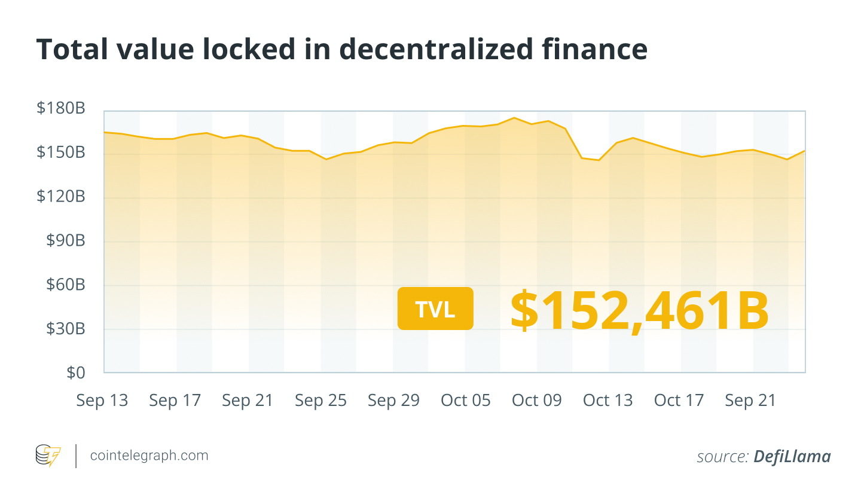Click the Cointelegraph coin logo icon
The image size is (867, 504).
(x=48, y=456)
